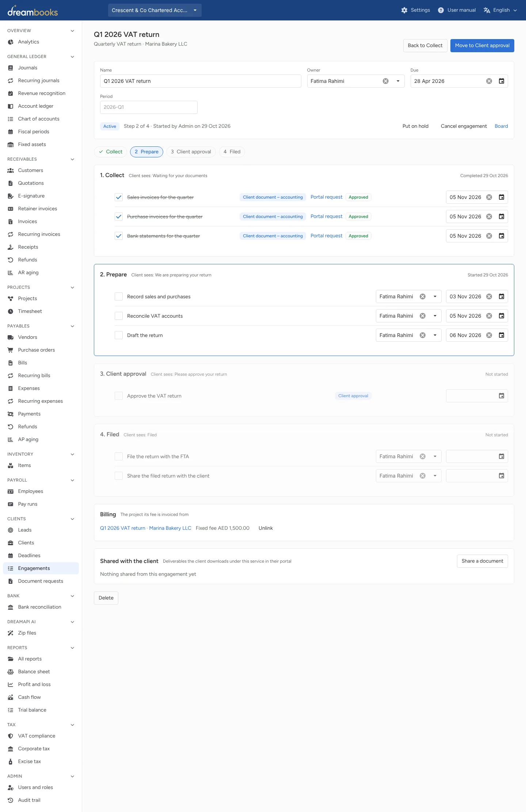526x812 pixels.
Task: Open calendar for Approve the VAT return
Action: pyautogui.click(x=502, y=396)
